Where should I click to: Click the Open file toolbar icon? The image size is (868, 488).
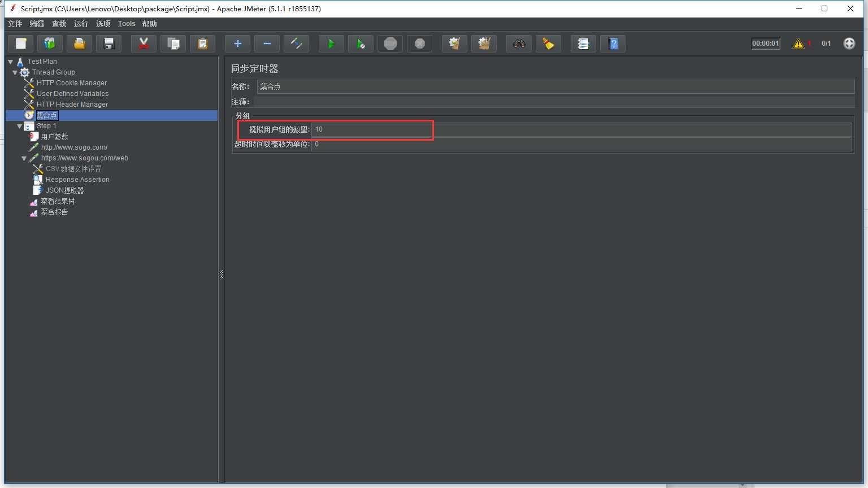tap(80, 43)
